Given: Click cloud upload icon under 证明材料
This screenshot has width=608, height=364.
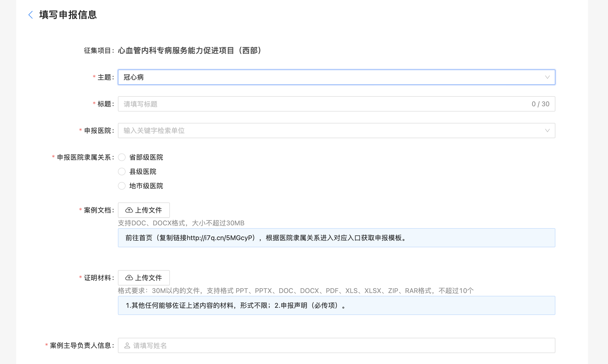Looking at the screenshot, I should click(129, 278).
